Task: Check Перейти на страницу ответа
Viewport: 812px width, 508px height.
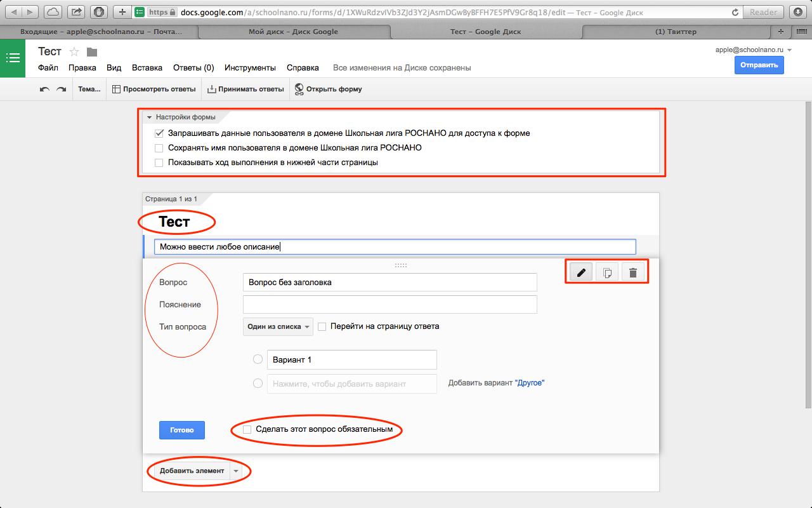Action: coord(322,326)
